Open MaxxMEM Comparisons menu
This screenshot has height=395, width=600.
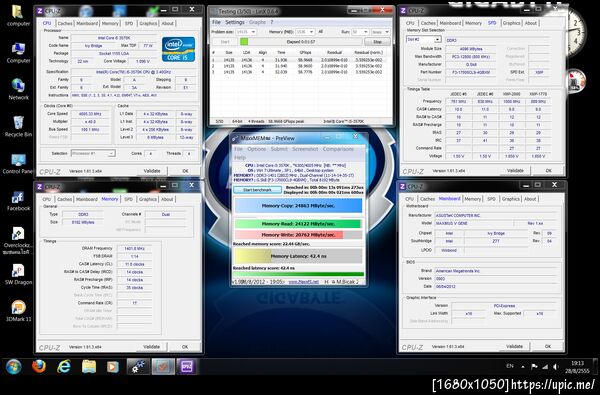(338, 149)
